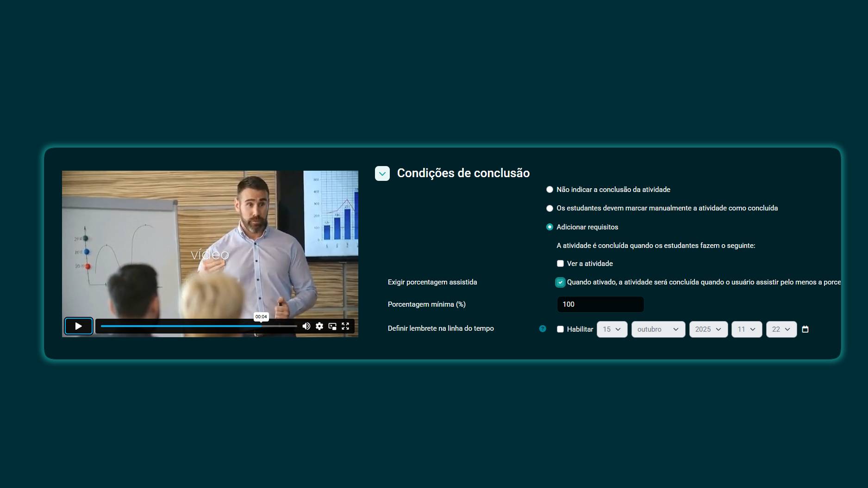Select manual completion marking by students option

point(550,209)
